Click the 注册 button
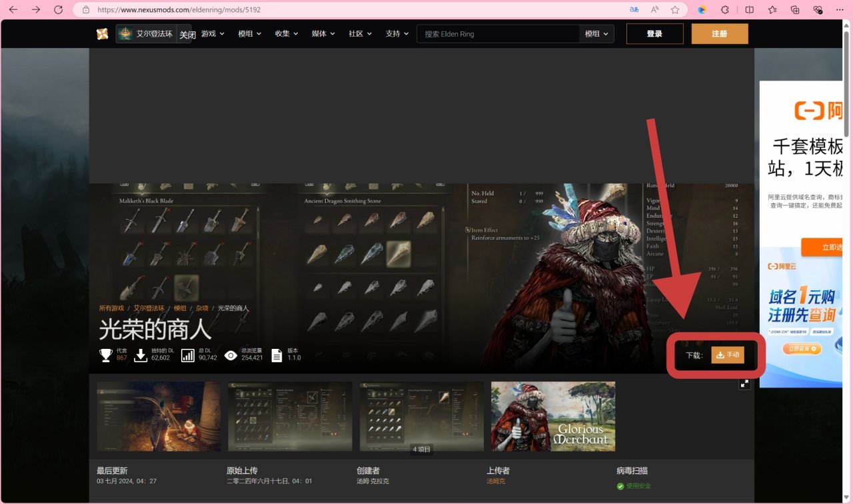The height and width of the screenshot is (504, 853). coord(720,34)
